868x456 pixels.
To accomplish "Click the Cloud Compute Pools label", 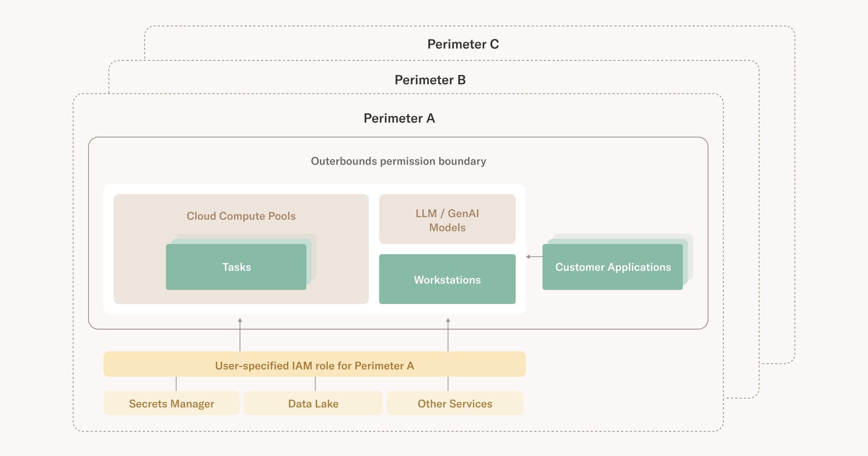I will pyautogui.click(x=241, y=216).
